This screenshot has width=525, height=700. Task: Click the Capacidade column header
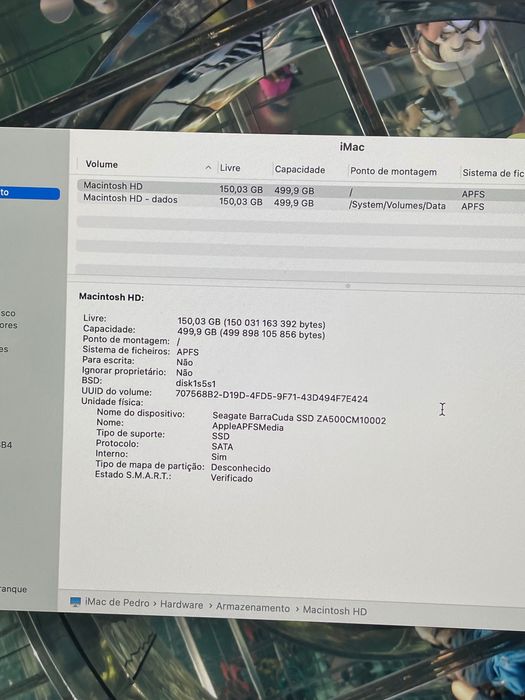pos(300,170)
